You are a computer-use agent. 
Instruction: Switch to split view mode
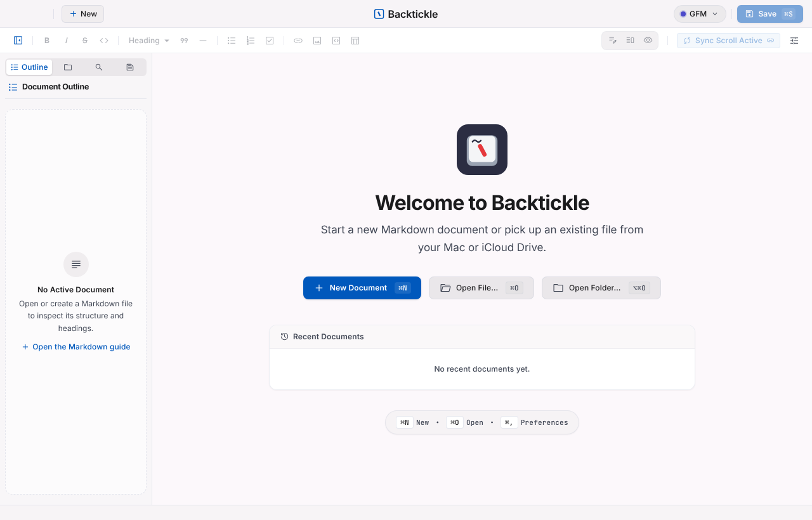click(x=630, y=41)
